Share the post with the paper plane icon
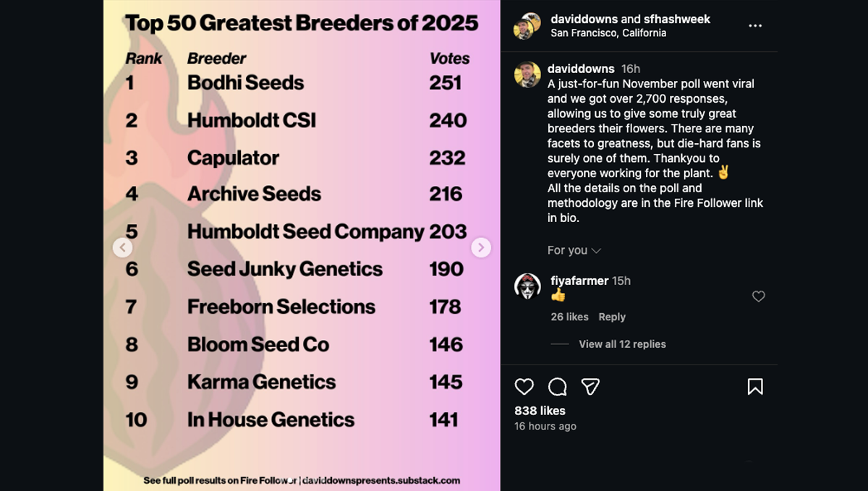The width and height of the screenshot is (868, 491). pos(590,387)
